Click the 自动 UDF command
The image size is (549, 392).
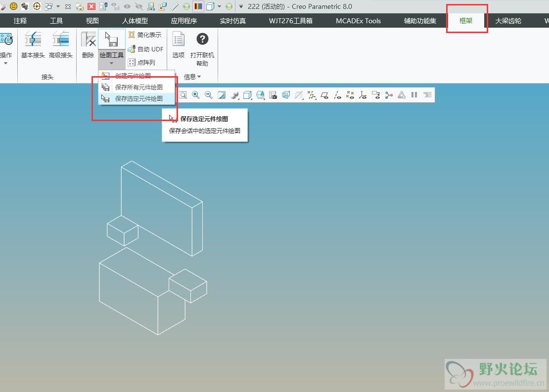[x=145, y=49]
